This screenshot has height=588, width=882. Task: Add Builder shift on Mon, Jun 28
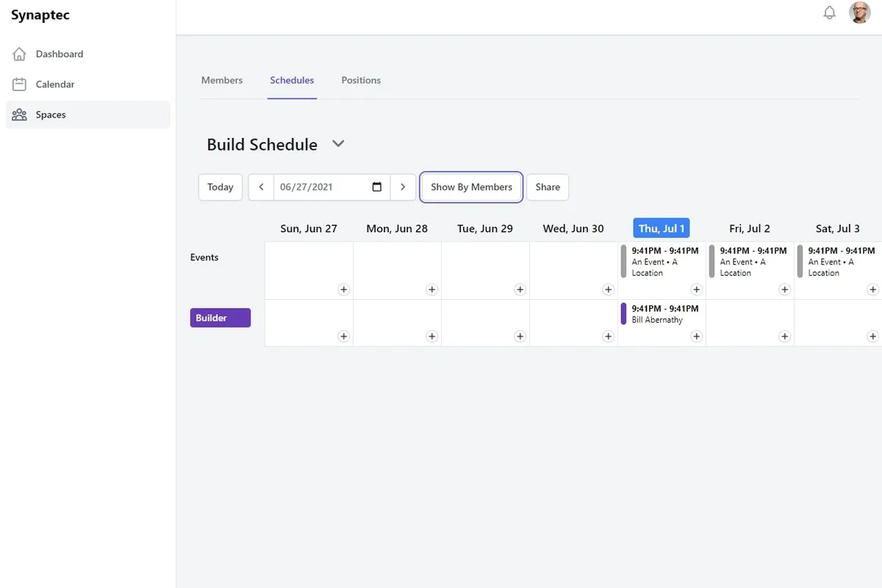[431, 337]
